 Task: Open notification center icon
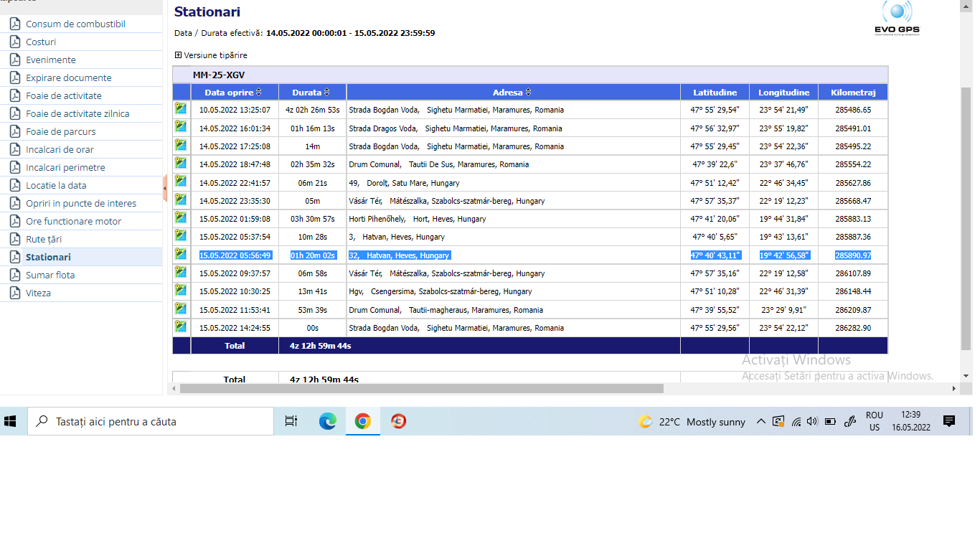[x=949, y=421]
